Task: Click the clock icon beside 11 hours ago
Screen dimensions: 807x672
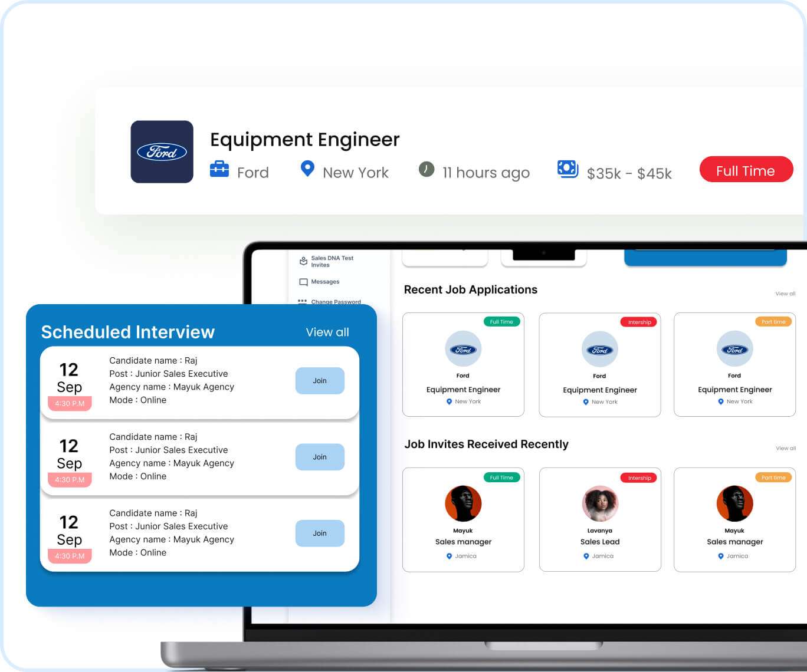Action: [x=427, y=169]
